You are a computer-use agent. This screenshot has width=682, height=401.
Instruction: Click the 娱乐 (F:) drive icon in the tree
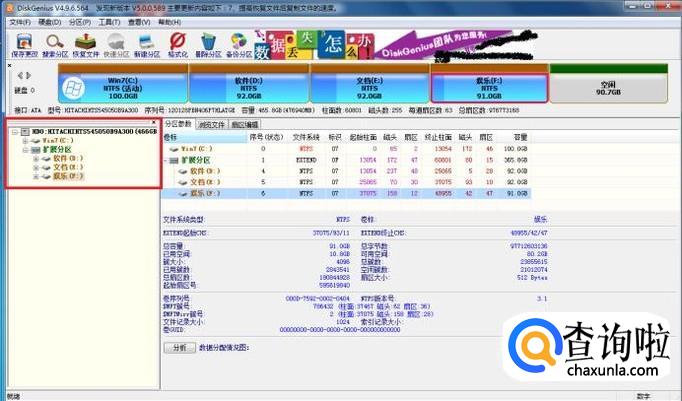point(46,176)
